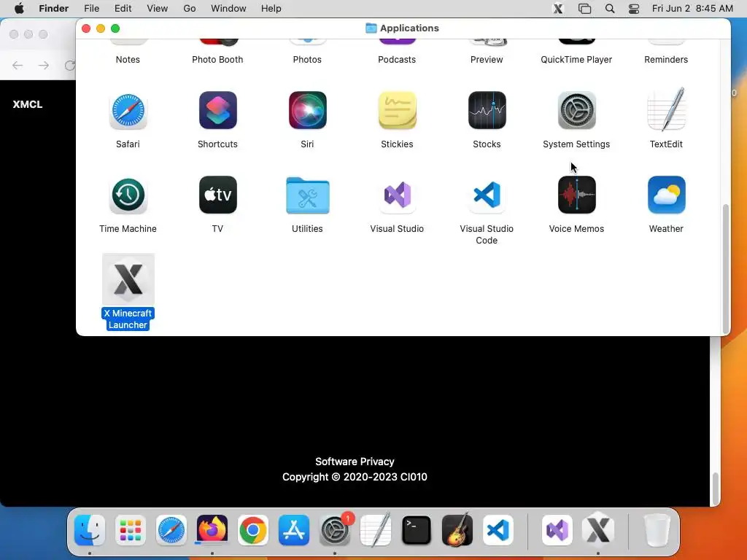This screenshot has height=560, width=747.
Task: Click the XMCL menu bar status icon
Action: tap(558, 9)
